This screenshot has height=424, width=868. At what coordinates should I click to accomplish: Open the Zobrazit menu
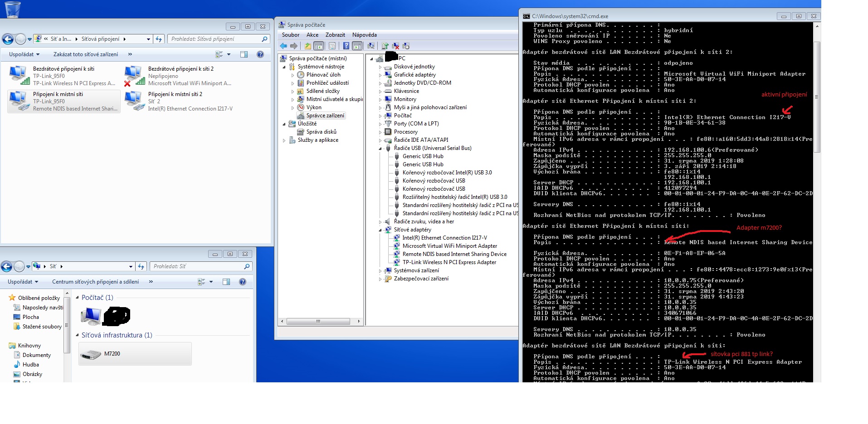335,35
